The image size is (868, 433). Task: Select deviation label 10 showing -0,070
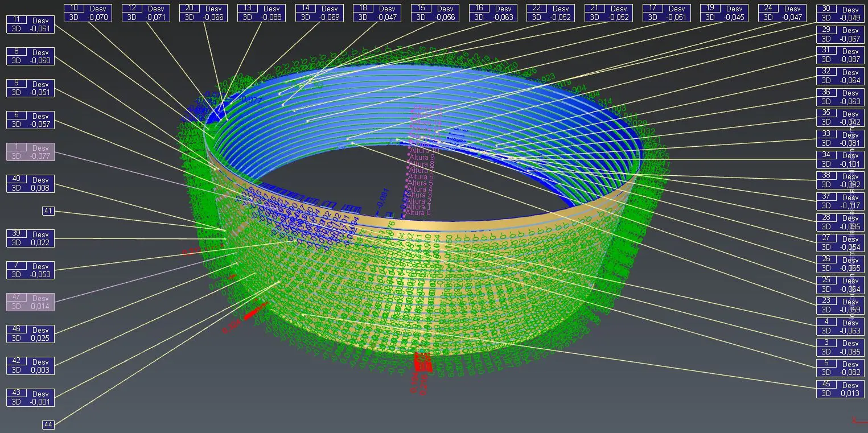click(x=88, y=13)
